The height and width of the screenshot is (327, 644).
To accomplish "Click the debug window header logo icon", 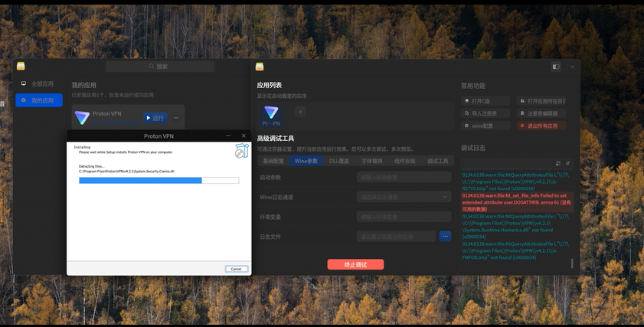I will [260, 67].
